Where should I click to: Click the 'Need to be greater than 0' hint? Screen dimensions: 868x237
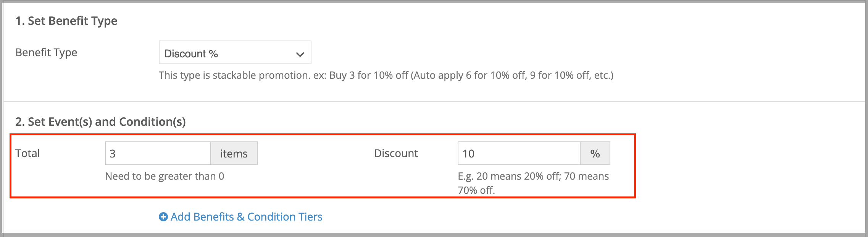(x=165, y=176)
